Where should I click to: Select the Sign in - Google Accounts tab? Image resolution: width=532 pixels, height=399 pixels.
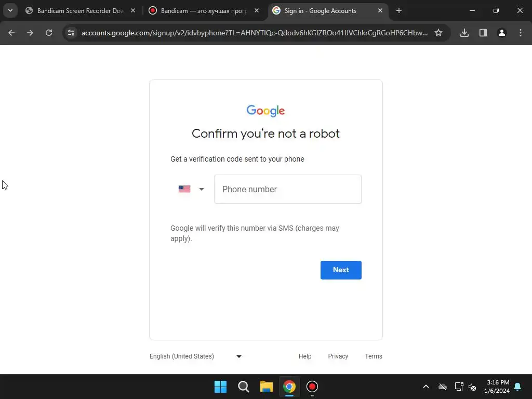(320, 11)
